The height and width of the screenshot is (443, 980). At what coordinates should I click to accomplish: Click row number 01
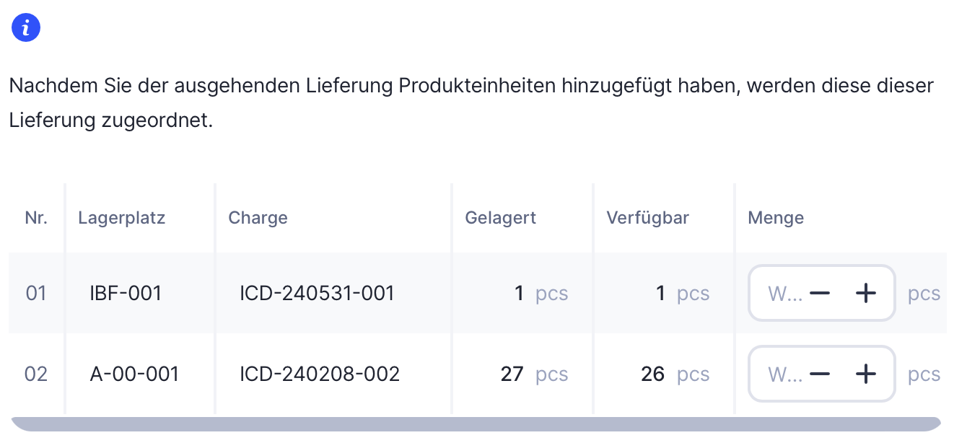coord(36,294)
